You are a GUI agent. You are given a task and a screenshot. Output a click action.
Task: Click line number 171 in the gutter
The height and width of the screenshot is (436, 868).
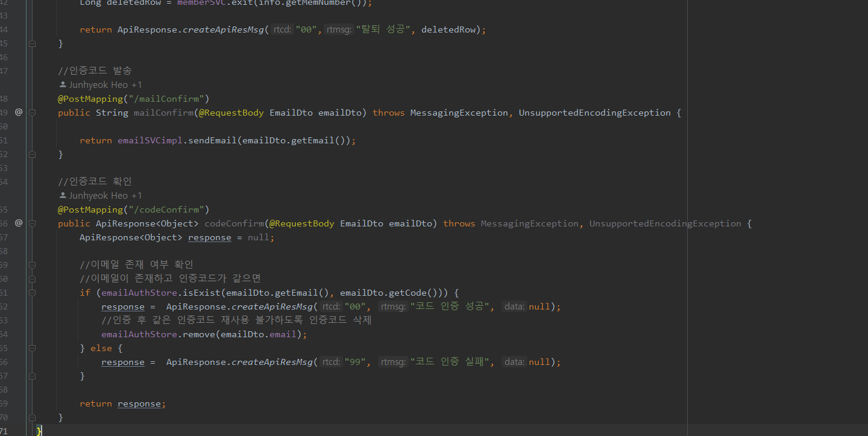pyautogui.click(x=8, y=430)
